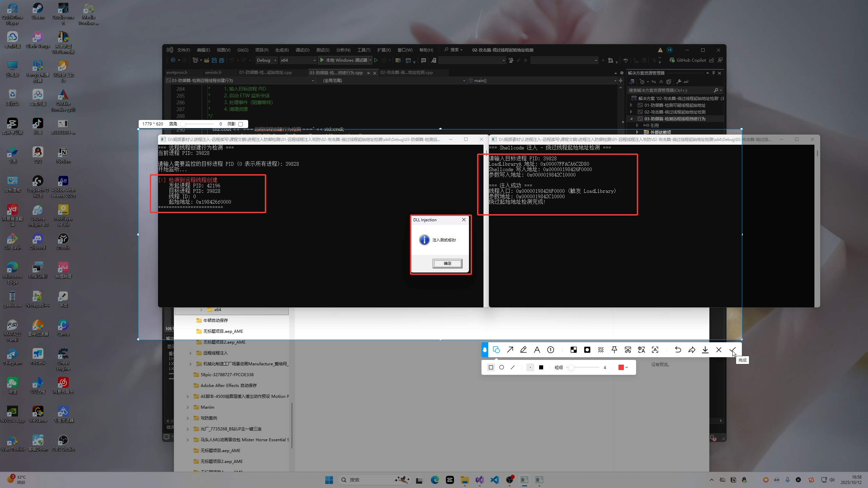The width and height of the screenshot is (868, 488).
Task: Choose the filled square style
Action: (x=541, y=367)
